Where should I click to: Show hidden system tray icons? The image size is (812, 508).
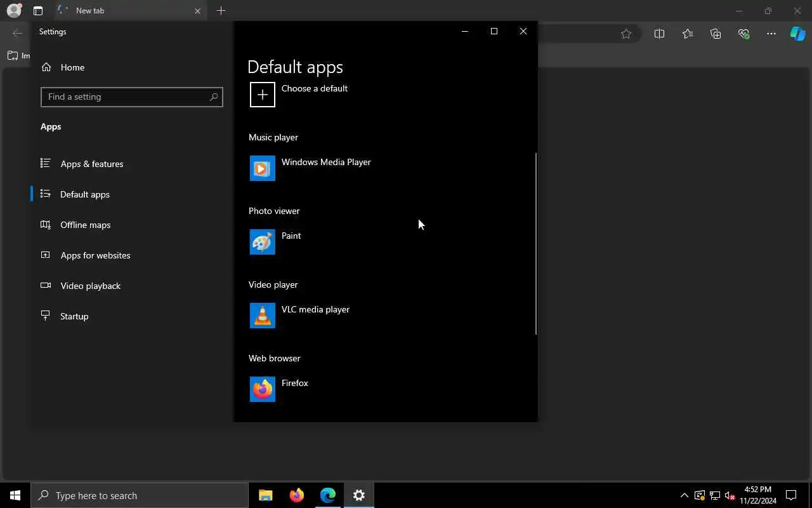pos(684,495)
